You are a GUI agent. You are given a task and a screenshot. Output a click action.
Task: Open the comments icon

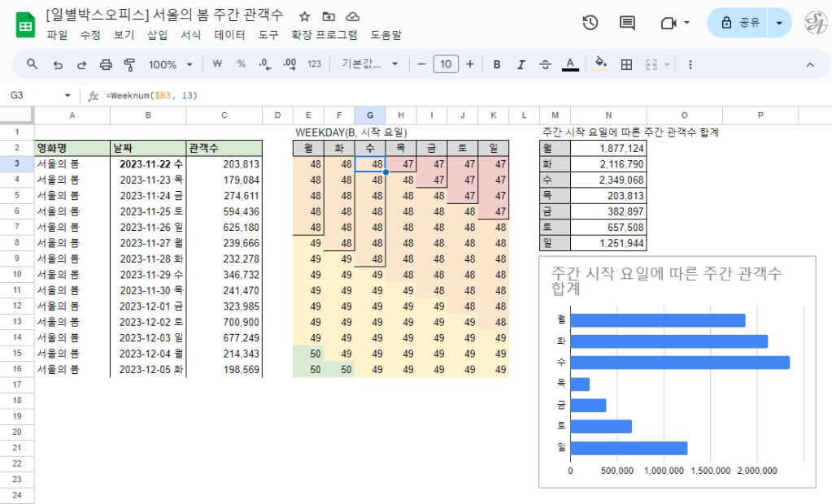pos(627,23)
